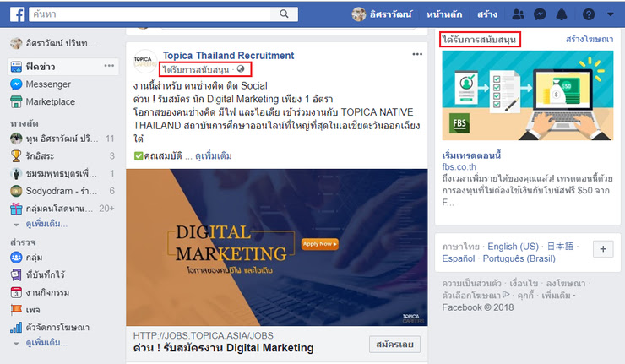This screenshot has width=625, height=364.
Task: Click the pages flag icon
Action: (x=16, y=310)
